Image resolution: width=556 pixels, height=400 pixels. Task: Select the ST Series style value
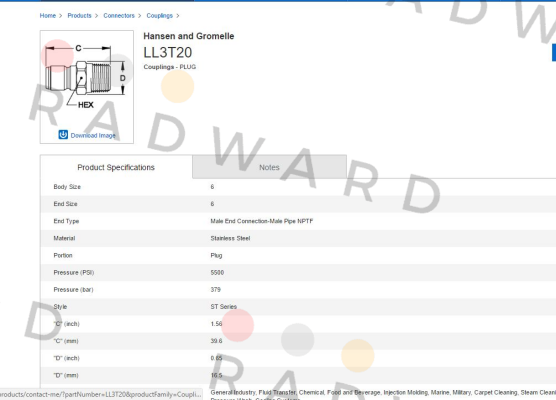point(223,307)
